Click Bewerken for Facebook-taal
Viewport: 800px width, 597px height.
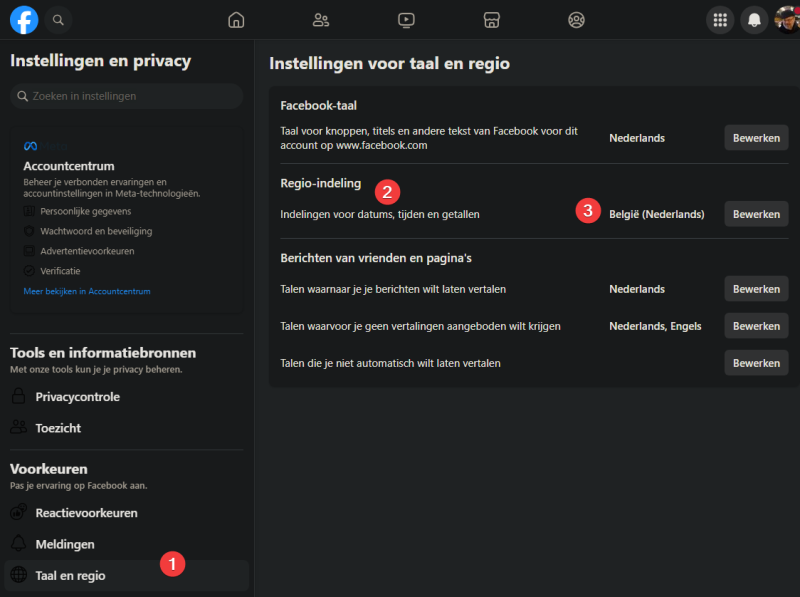click(x=756, y=138)
